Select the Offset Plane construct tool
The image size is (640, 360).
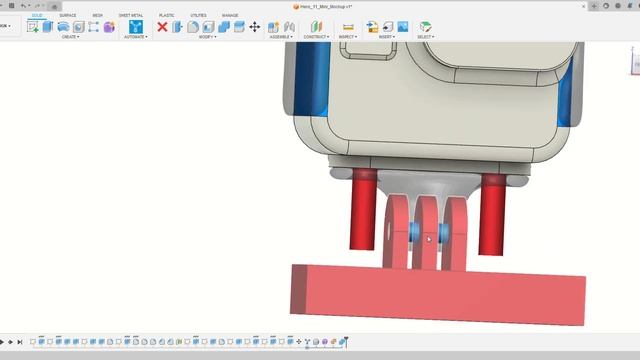pyautogui.click(x=316, y=27)
